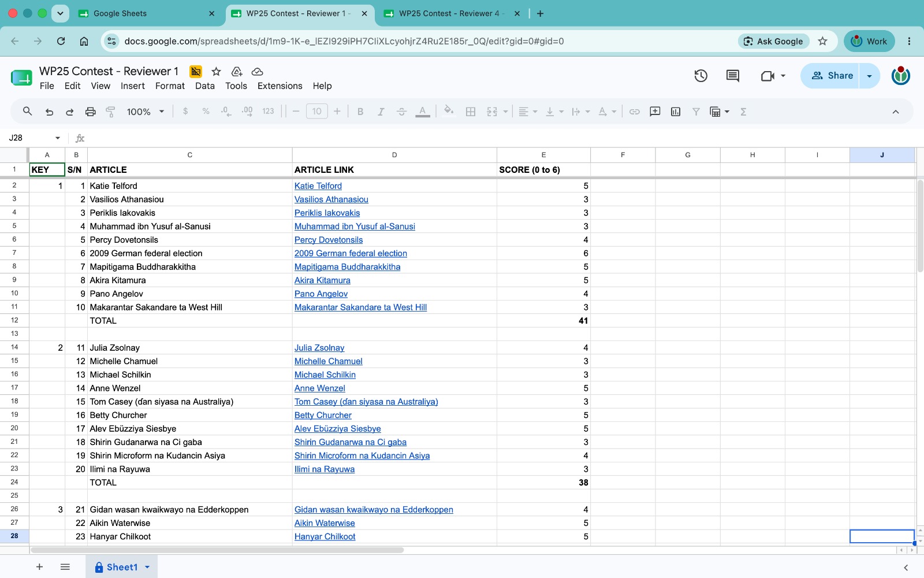Show all comments
Screen dimensions: 924x578
(x=733, y=76)
